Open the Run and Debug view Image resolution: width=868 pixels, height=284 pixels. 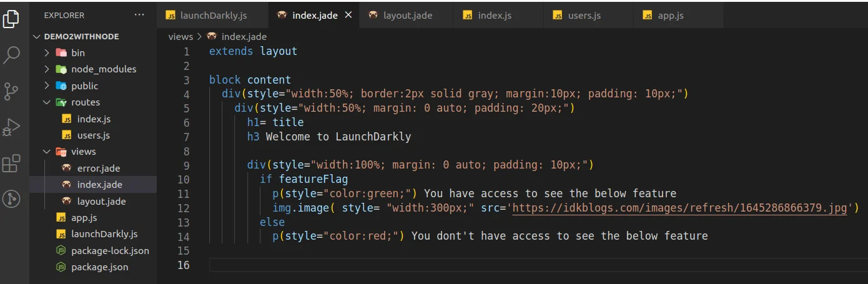coord(11,127)
